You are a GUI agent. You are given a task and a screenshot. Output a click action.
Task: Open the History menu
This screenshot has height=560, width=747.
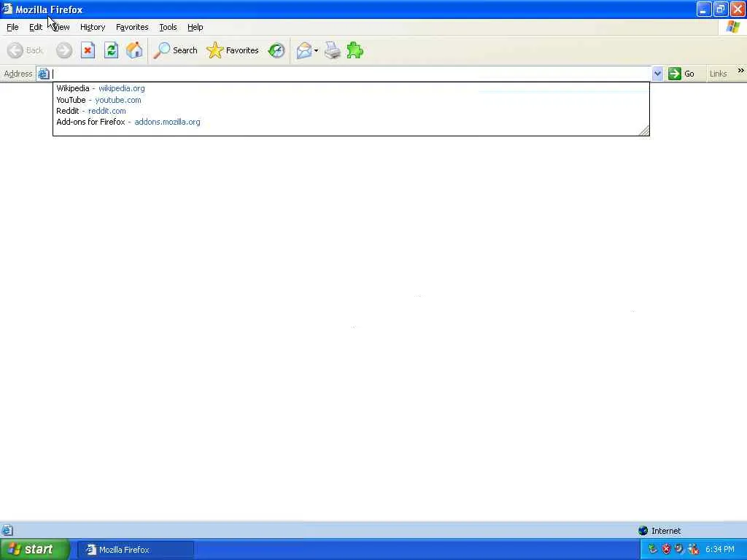pyautogui.click(x=93, y=27)
